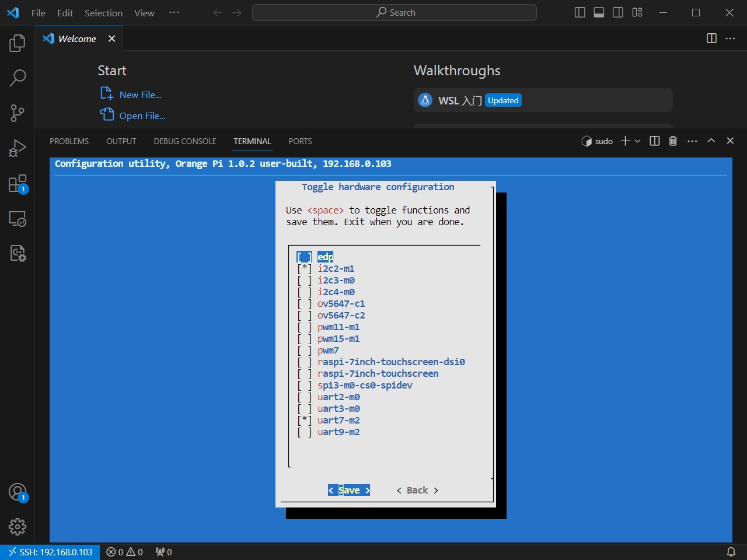Toggle the primary side bar layout icon
Viewport: 747px width, 560px height.
point(580,12)
